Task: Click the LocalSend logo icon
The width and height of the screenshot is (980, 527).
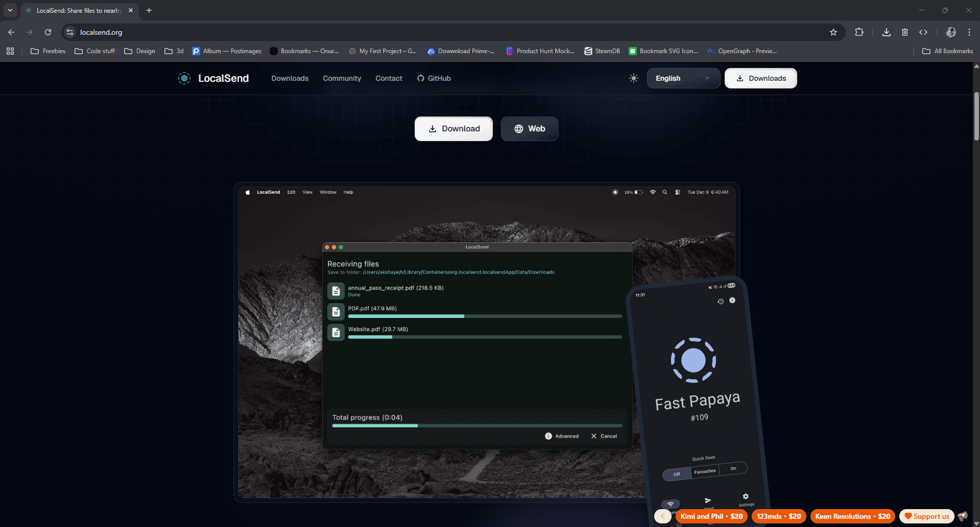Action: (184, 78)
